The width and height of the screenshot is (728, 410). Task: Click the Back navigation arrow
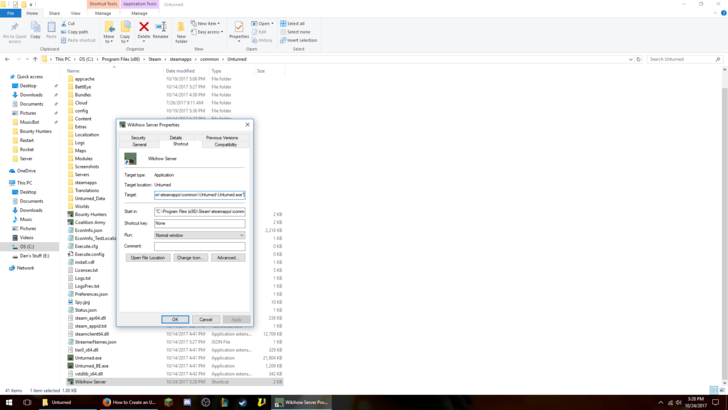7,59
